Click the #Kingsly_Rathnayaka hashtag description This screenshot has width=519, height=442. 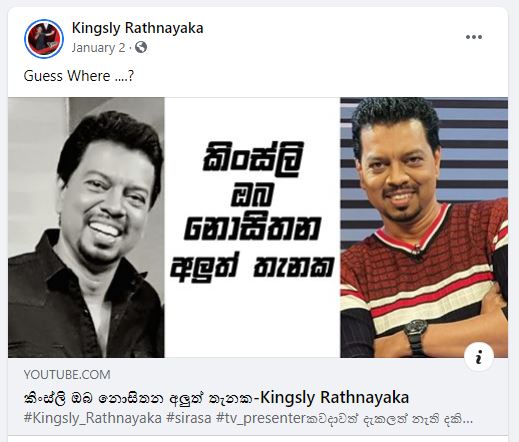coord(93,418)
